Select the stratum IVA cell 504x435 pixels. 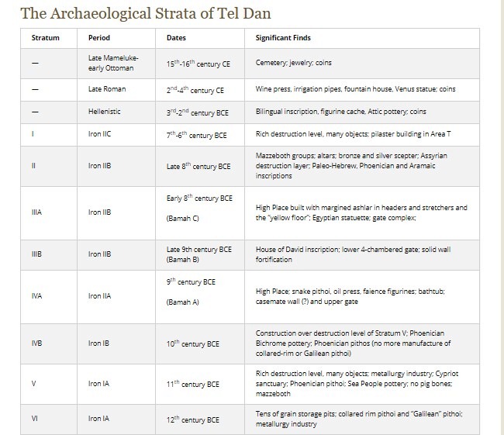click(x=49, y=297)
